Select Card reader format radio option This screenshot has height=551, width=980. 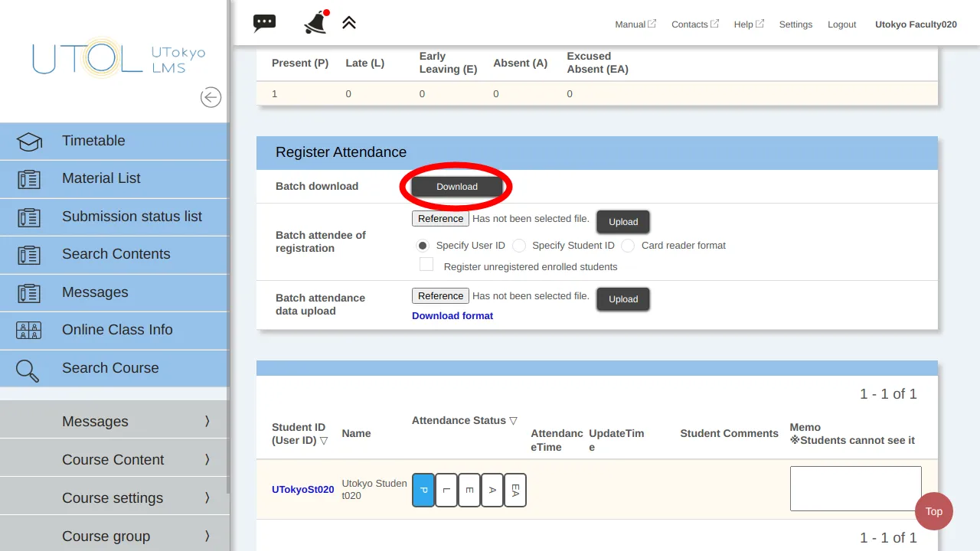(628, 246)
